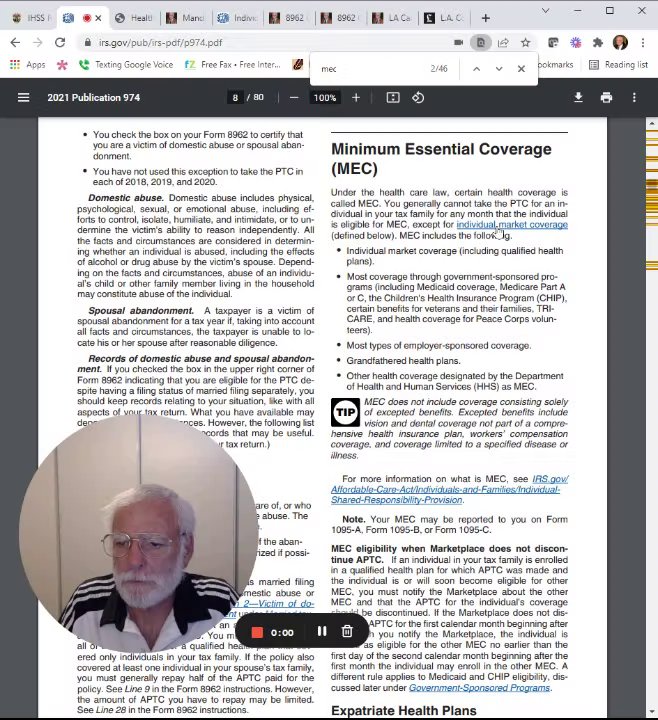Open the Chrome three-dot menu
The image size is (658, 720).
[x=643, y=43]
